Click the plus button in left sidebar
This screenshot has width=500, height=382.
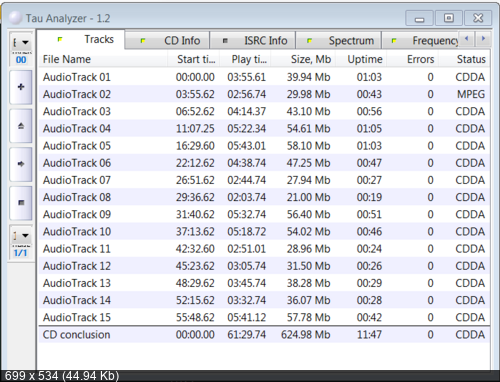pos(21,87)
